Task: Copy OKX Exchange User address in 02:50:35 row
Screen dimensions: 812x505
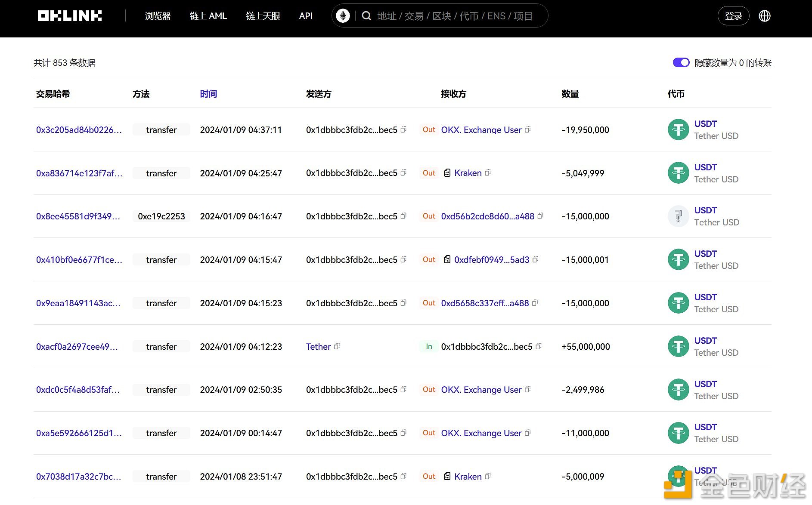Action: point(527,389)
